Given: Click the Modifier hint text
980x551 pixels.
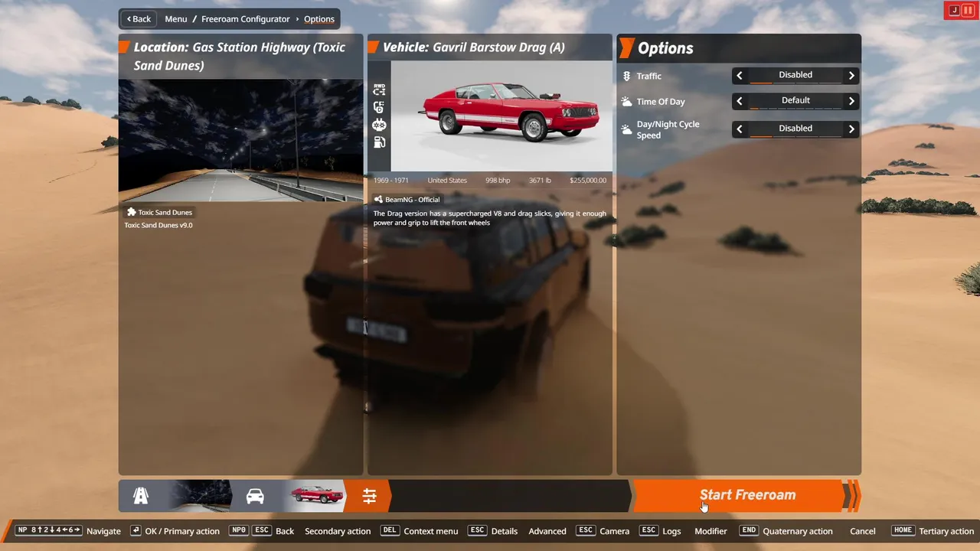Looking at the screenshot, I should pos(710,531).
